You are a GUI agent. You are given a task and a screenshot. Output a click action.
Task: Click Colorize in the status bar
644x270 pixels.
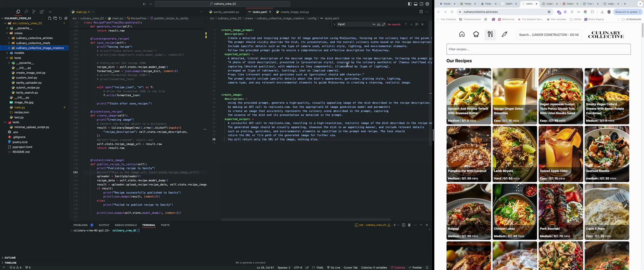point(398,267)
